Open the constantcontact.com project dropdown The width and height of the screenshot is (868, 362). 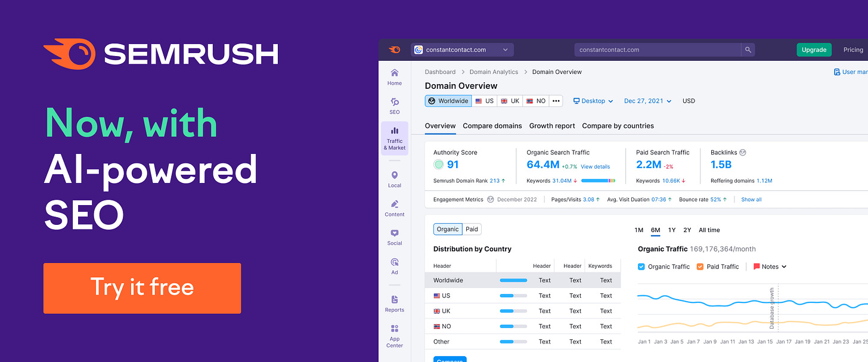point(462,49)
